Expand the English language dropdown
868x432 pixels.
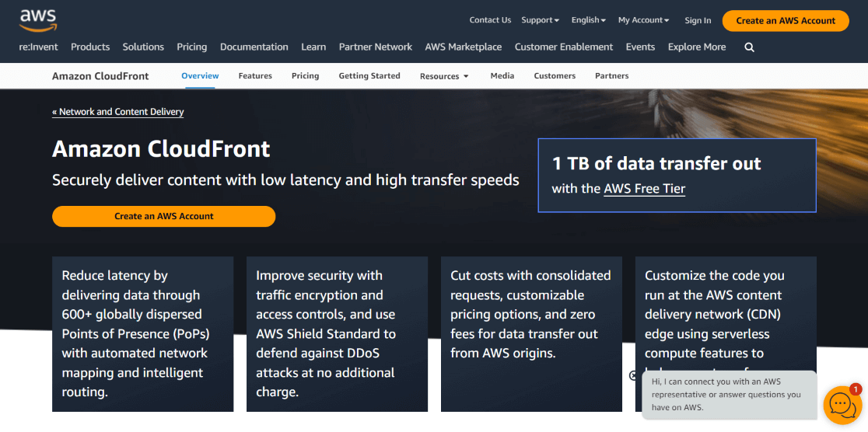pos(589,20)
